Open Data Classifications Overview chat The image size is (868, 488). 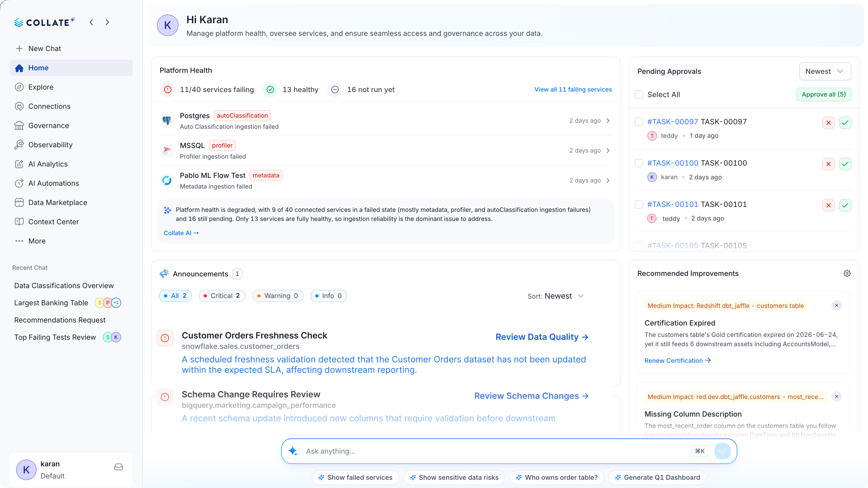pos(64,285)
